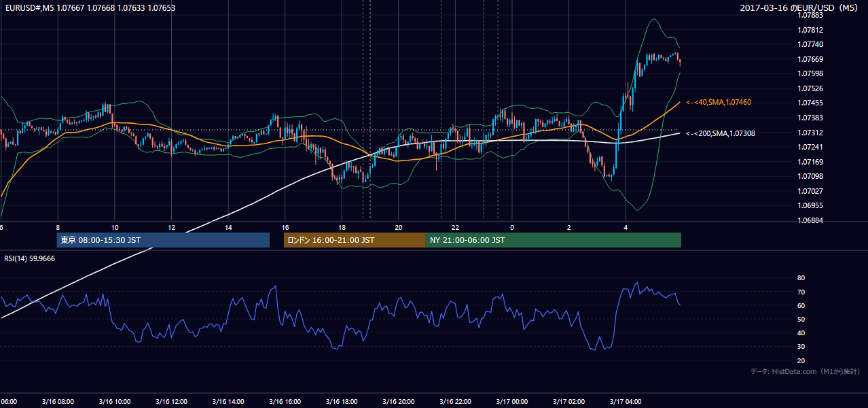Click the 3/16 10:00 time axis label
This screenshot has height=408, width=868.
tap(115, 402)
